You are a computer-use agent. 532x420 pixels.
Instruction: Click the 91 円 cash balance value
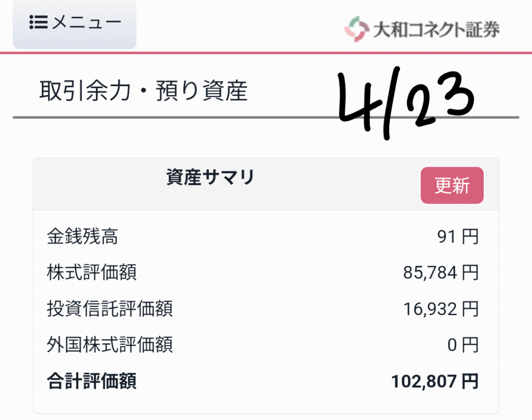pyautogui.click(x=458, y=237)
